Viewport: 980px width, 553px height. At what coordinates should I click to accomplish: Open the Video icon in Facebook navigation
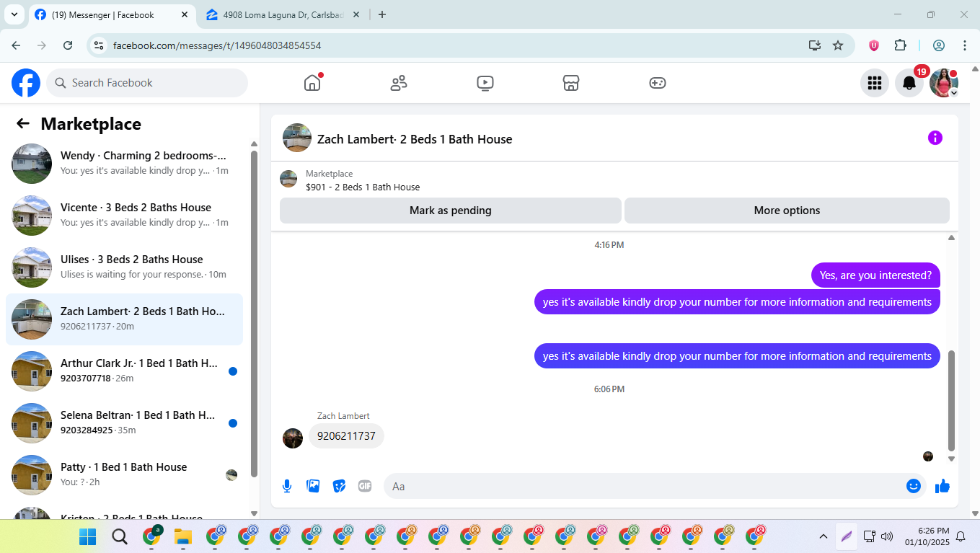[485, 83]
